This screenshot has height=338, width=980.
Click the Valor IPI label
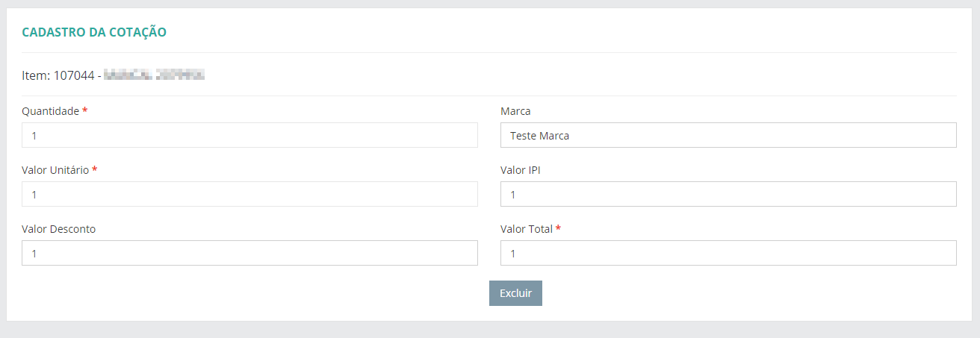point(520,170)
